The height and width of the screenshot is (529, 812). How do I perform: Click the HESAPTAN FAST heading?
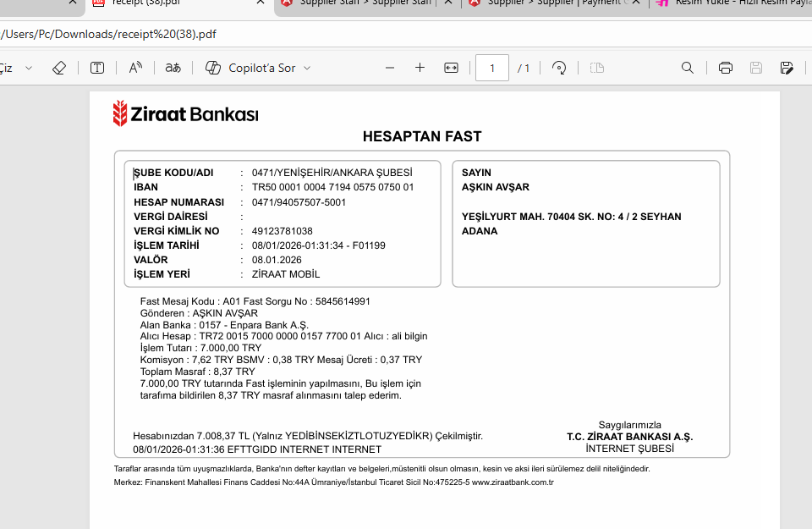(x=422, y=136)
